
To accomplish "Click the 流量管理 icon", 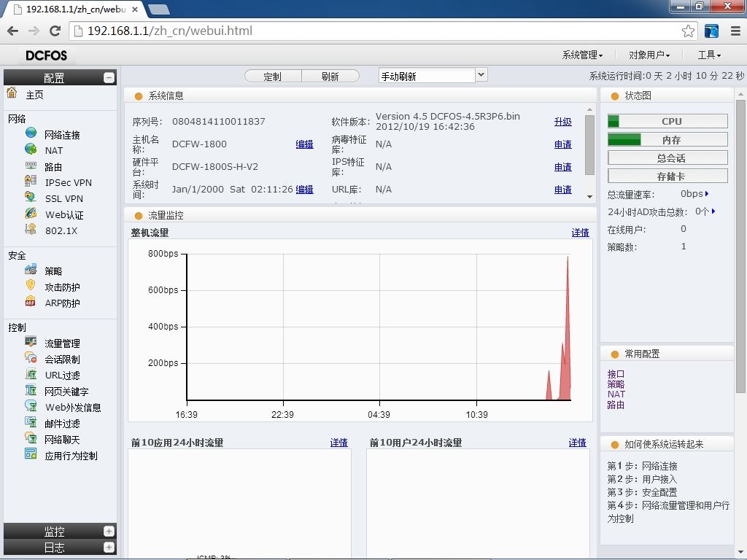I will click(31, 342).
